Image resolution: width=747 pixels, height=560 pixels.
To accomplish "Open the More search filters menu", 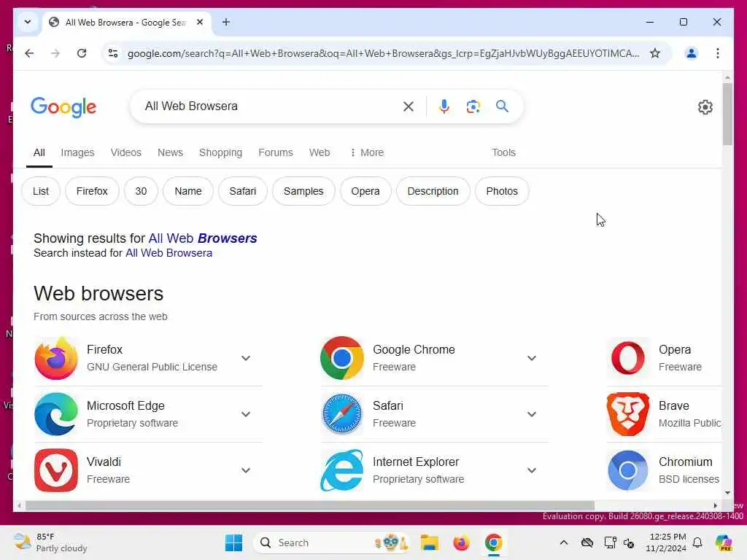I will point(366,152).
